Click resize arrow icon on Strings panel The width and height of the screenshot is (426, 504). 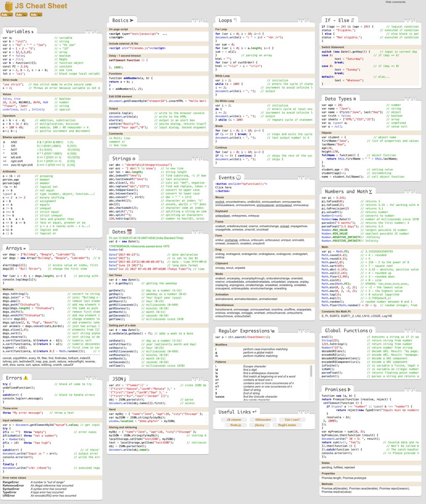(x=197, y=159)
